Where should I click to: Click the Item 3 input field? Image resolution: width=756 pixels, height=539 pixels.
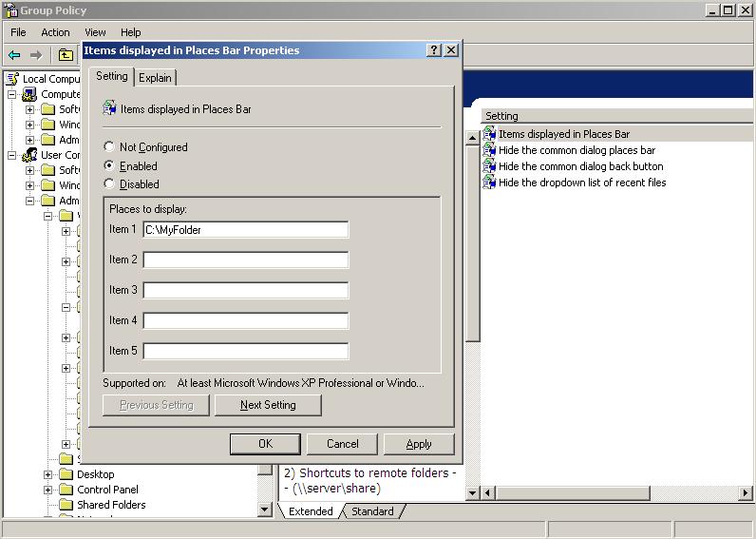(246, 290)
